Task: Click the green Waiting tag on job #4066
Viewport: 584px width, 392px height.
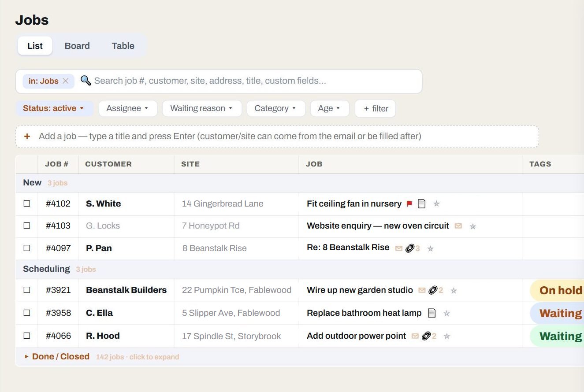Action: (x=557, y=336)
